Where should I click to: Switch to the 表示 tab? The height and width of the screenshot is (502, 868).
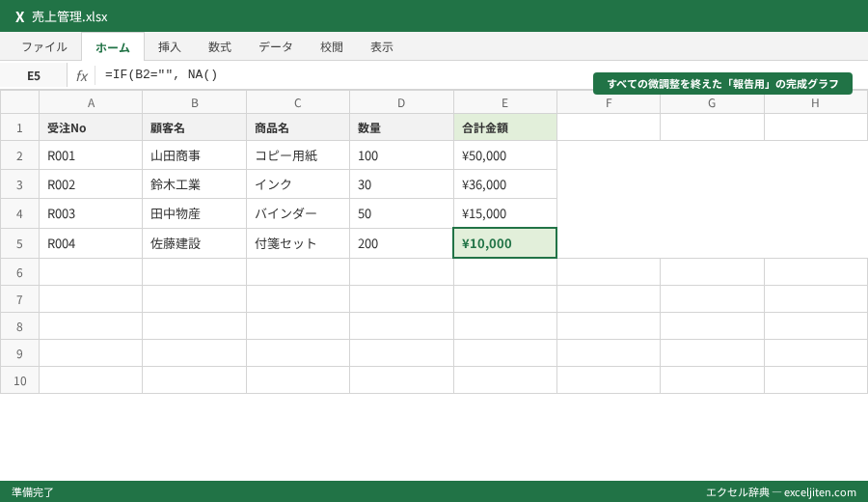[x=381, y=47]
